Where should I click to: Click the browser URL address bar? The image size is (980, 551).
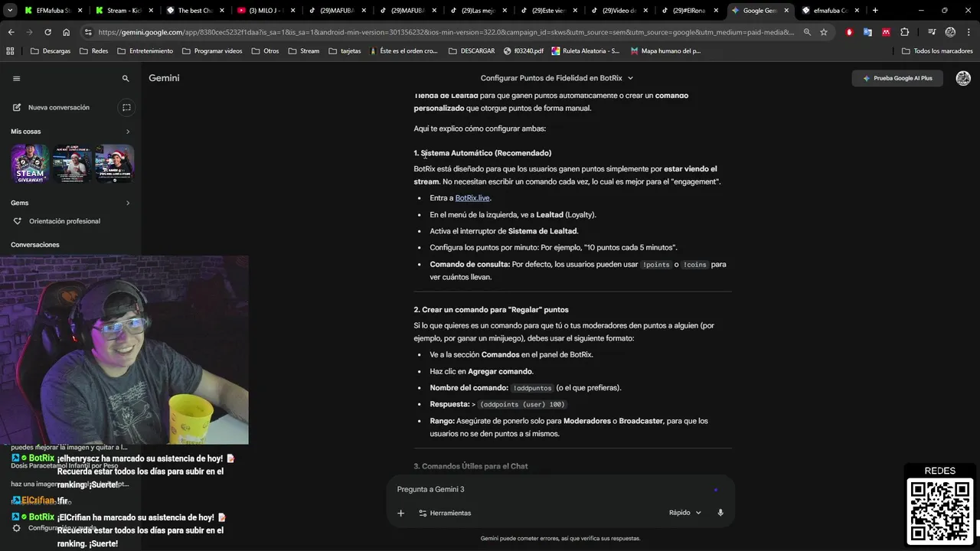pyautogui.click(x=446, y=32)
